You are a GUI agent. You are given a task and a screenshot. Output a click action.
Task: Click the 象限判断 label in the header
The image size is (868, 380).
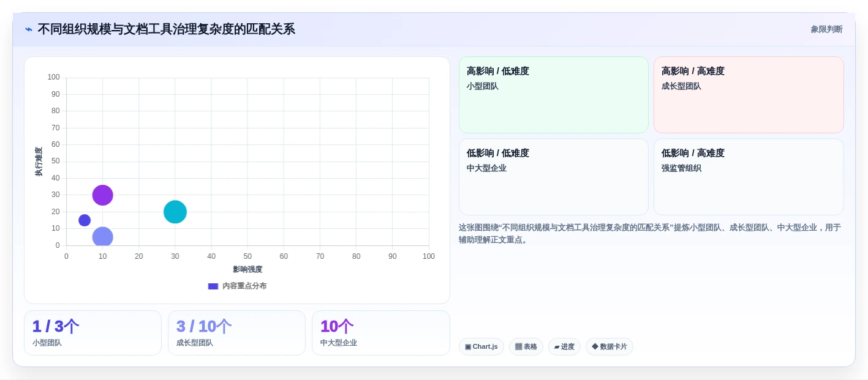(x=826, y=29)
